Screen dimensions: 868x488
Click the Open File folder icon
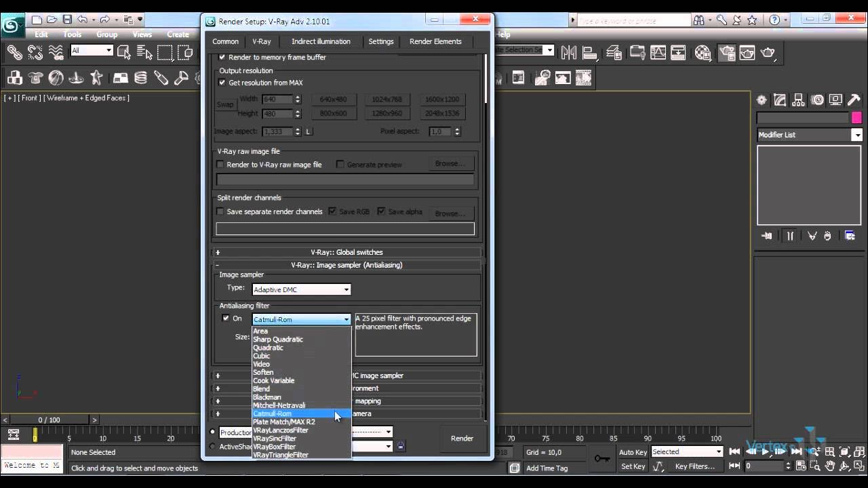coord(52,20)
